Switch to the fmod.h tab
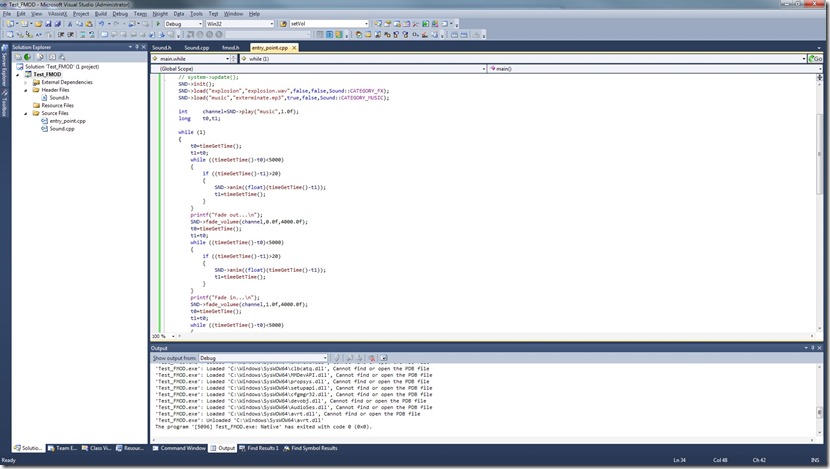The height and width of the screenshot is (469, 830). 231,48
